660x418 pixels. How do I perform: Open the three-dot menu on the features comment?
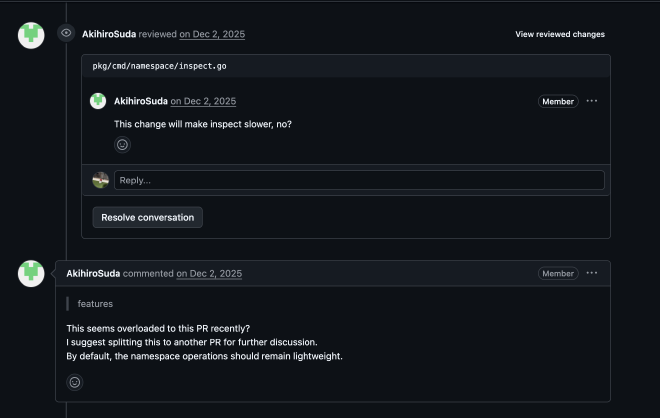click(x=592, y=273)
